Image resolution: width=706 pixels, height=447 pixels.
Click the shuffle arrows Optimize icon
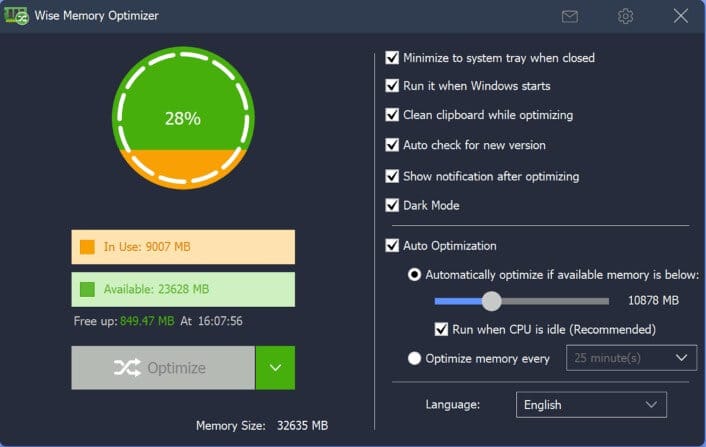click(x=127, y=368)
